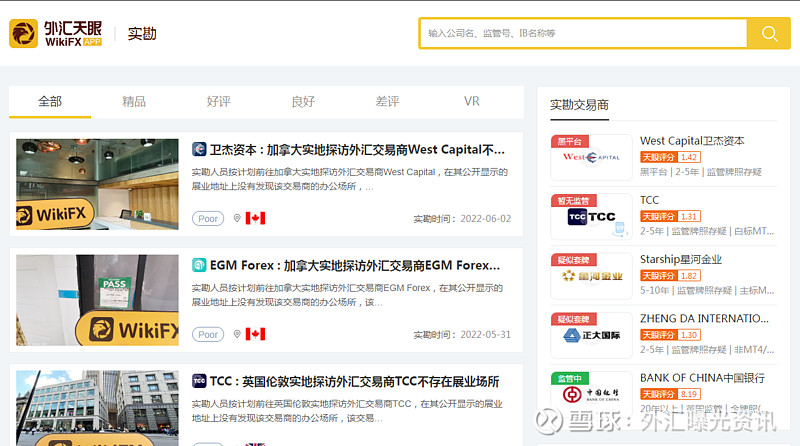This screenshot has width=800, height=446.
Task: Open the 卫杰资本 West Capital article title
Action: pos(357,150)
